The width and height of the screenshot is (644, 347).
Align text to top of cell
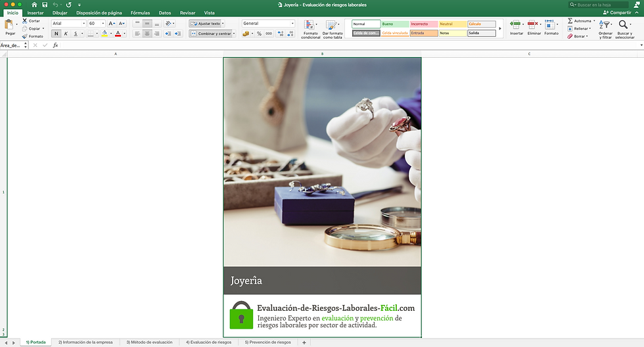tap(137, 24)
